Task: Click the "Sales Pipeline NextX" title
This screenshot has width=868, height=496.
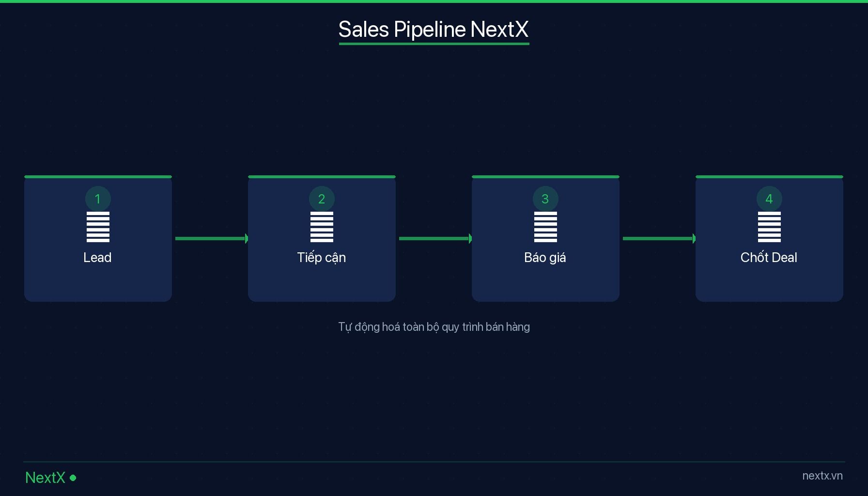Action: tap(434, 29)
